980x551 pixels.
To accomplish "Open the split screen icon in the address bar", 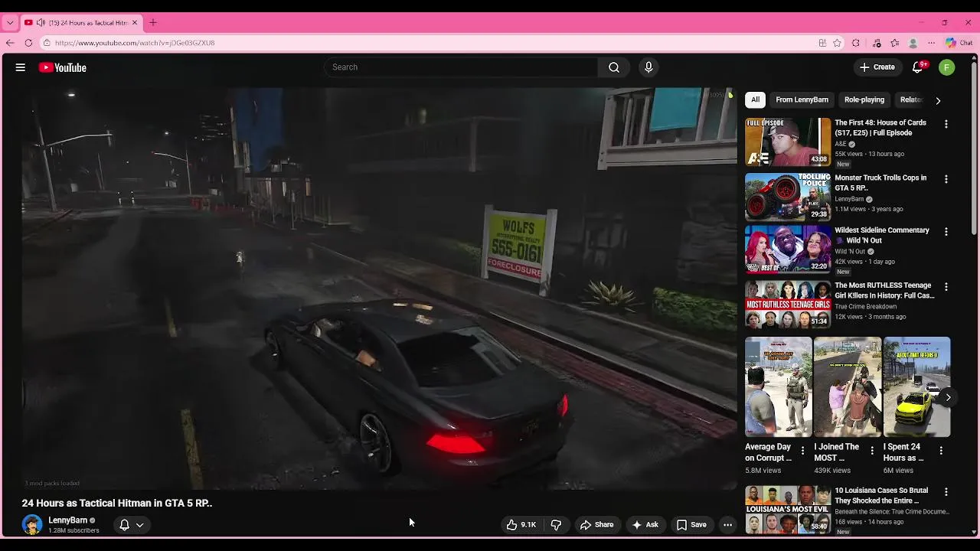I will coord(822,43).
